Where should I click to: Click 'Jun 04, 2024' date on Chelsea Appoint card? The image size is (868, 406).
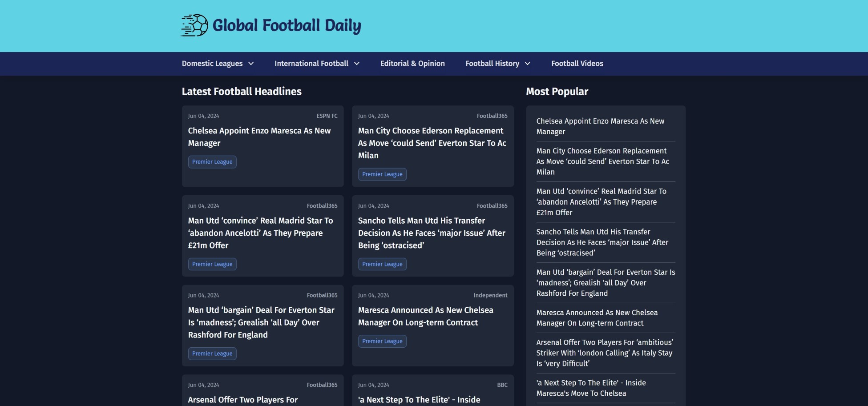(203, 116)
